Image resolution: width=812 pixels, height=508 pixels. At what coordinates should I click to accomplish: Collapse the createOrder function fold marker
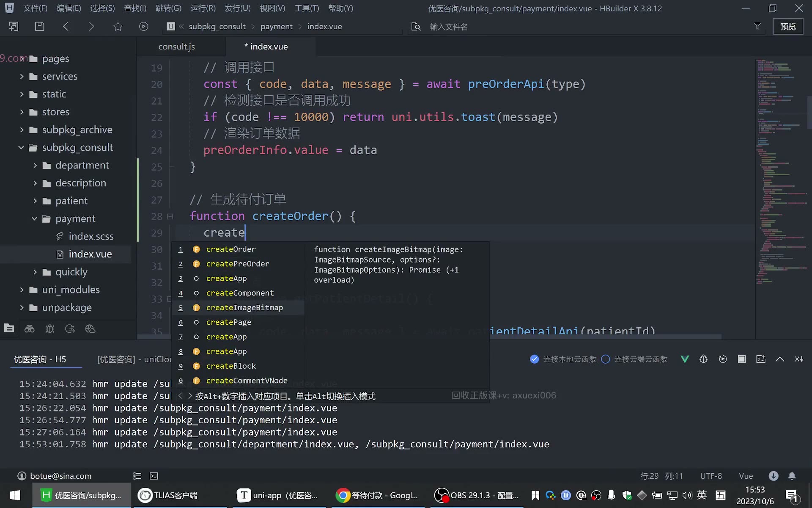(x=170, y=216)
